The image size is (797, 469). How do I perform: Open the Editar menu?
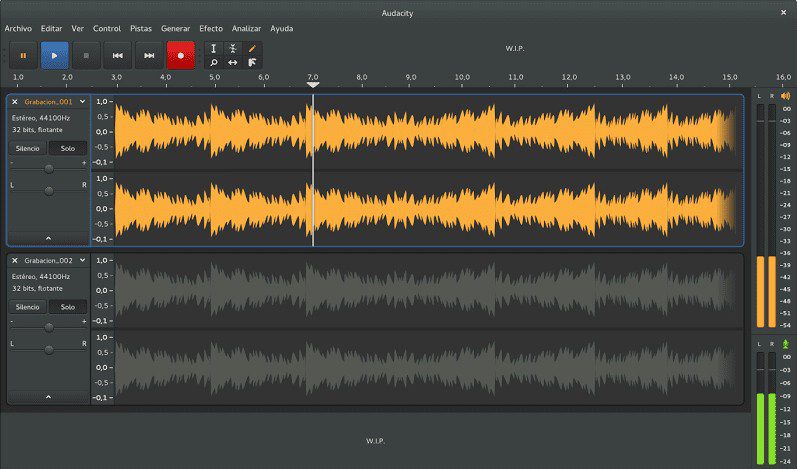(51, 28)
